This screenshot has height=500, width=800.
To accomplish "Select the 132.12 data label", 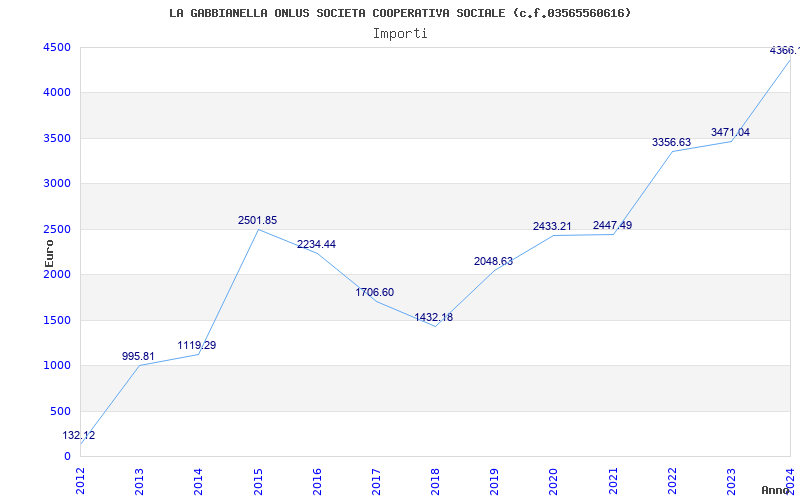I will [x=79, y=436].
